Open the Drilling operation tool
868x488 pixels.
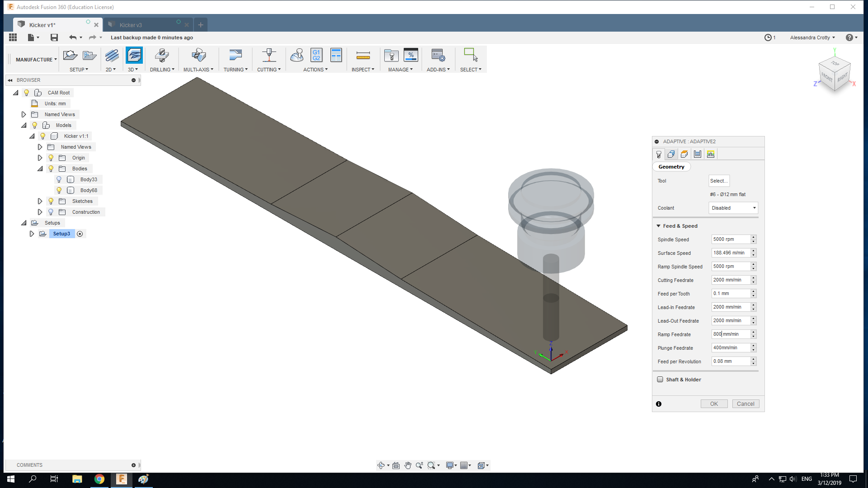[x=161, y=56]
